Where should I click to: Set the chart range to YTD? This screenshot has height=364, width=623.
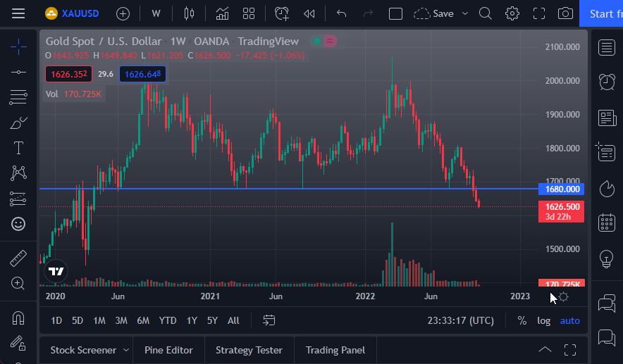(x=168, y=320)
